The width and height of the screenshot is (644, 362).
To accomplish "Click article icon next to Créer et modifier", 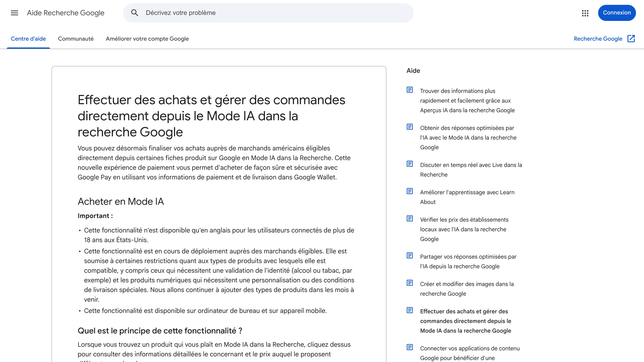I will [x=410, y=283].
